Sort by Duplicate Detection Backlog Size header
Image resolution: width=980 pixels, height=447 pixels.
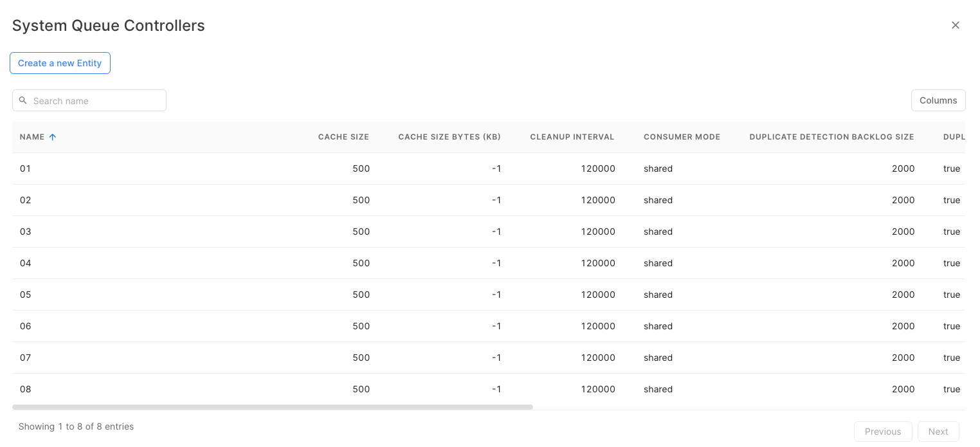click(831, 137)
